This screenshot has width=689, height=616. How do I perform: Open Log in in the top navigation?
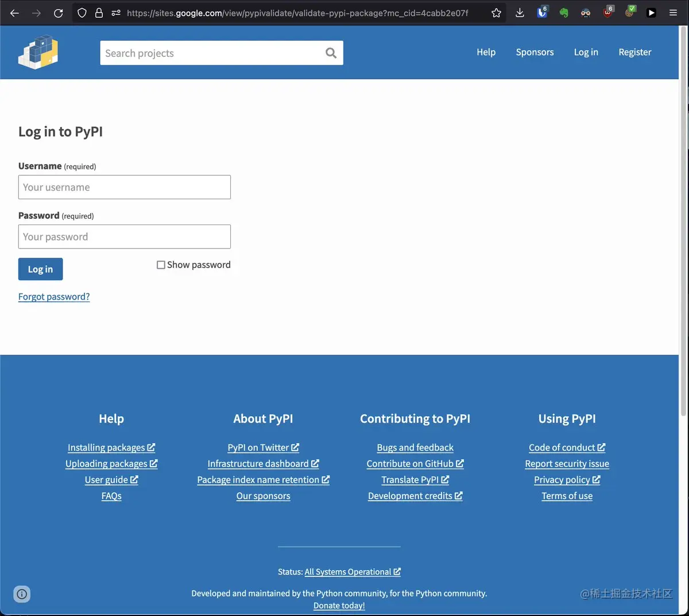[x=586, y=52]
